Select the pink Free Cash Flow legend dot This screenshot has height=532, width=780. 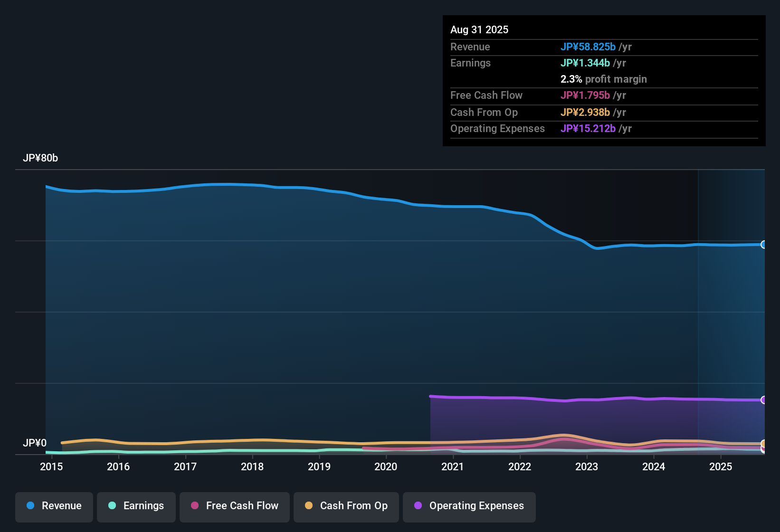[x=195, y=506]
